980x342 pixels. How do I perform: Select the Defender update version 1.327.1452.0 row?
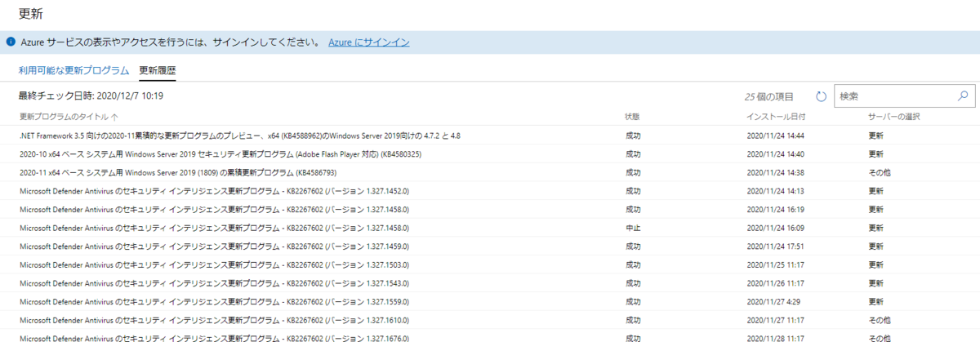coord(490,191)
